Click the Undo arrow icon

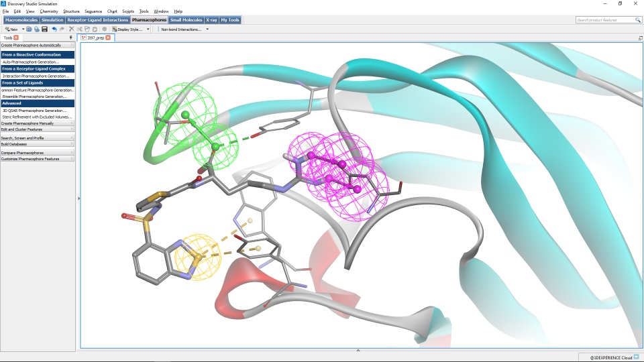pyautogui.click(x=54, y=29)
